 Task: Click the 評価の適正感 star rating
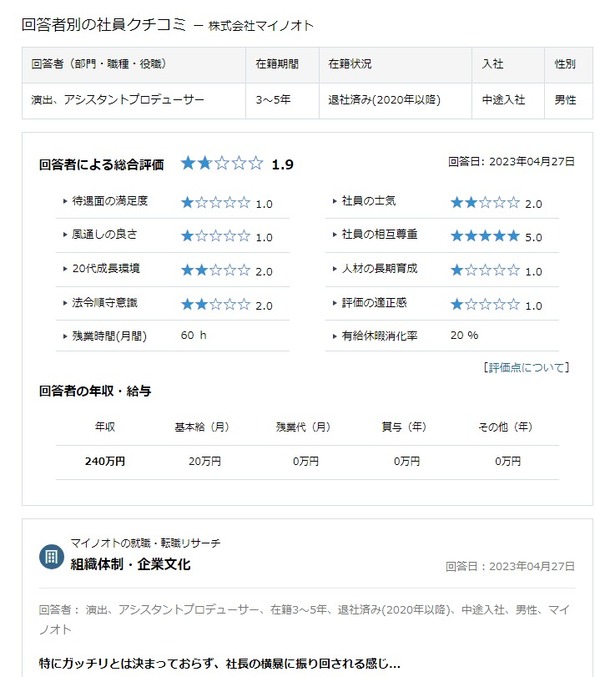(x=485, y=304)
